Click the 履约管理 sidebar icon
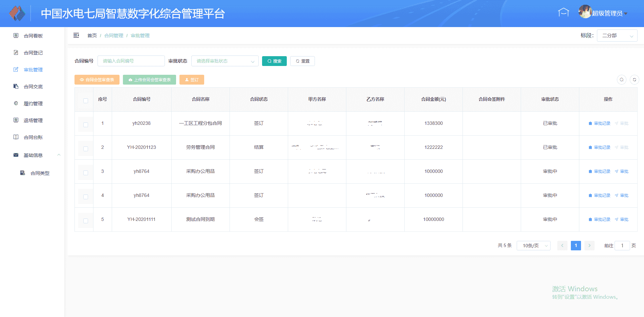 tap(16, 103)
